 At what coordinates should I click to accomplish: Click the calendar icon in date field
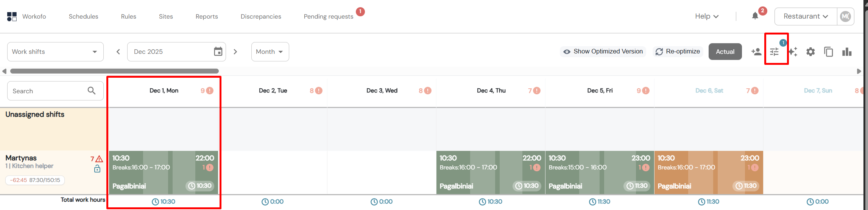pos(218,52)
